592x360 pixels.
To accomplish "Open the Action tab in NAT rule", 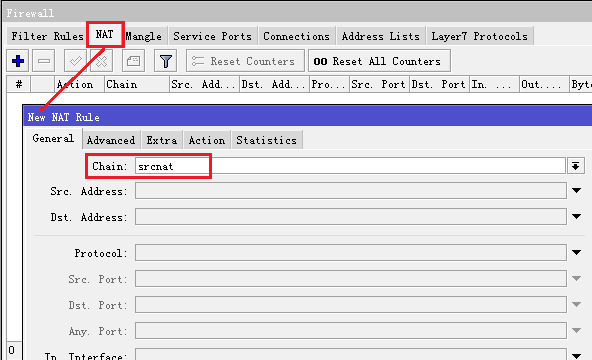I will point(207,140).
